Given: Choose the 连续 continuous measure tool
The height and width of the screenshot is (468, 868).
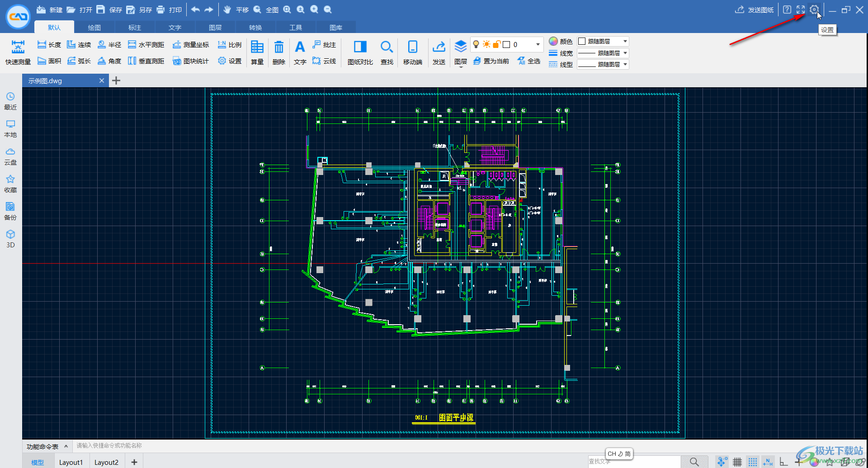Looking at the screenshot, I should tap(79, 44).
